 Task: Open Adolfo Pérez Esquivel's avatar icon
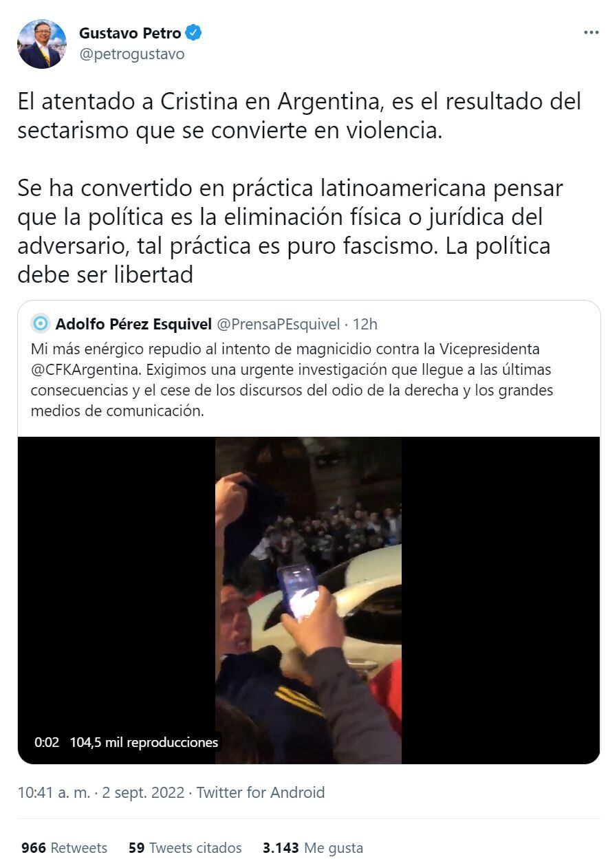pos(41,323)
